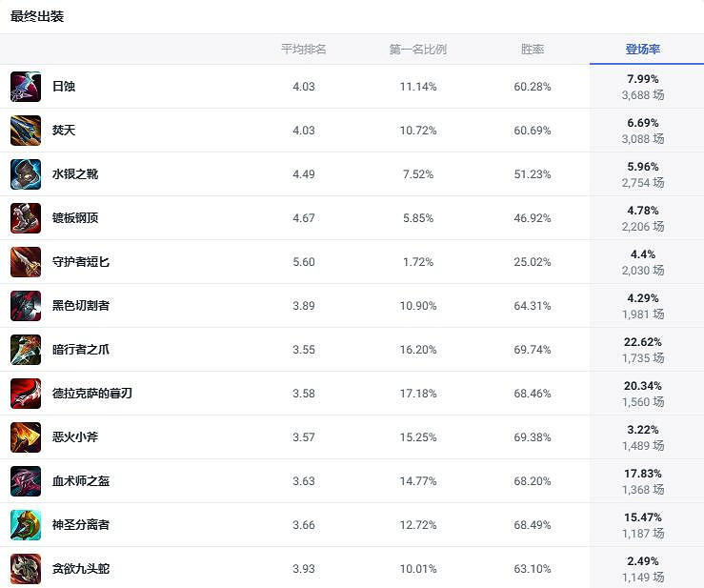Click the 4.49 average rank value
This screenshot has width=704, height=588.
(x=304, y=174)
